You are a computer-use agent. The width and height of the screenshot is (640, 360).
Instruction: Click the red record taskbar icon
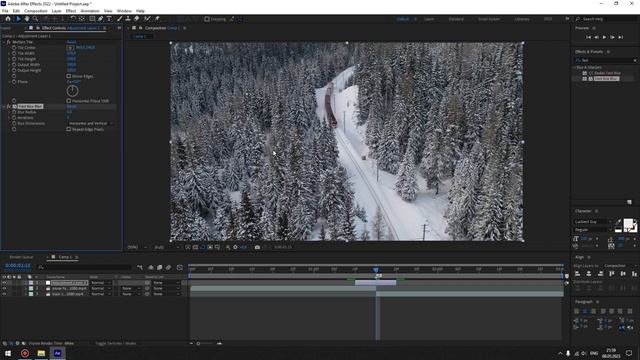pyautogui.click(x=25, y=353)
